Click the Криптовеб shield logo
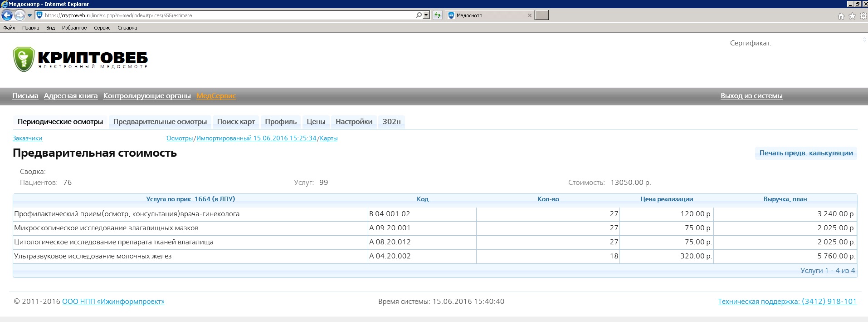 [x=24, y=59]
